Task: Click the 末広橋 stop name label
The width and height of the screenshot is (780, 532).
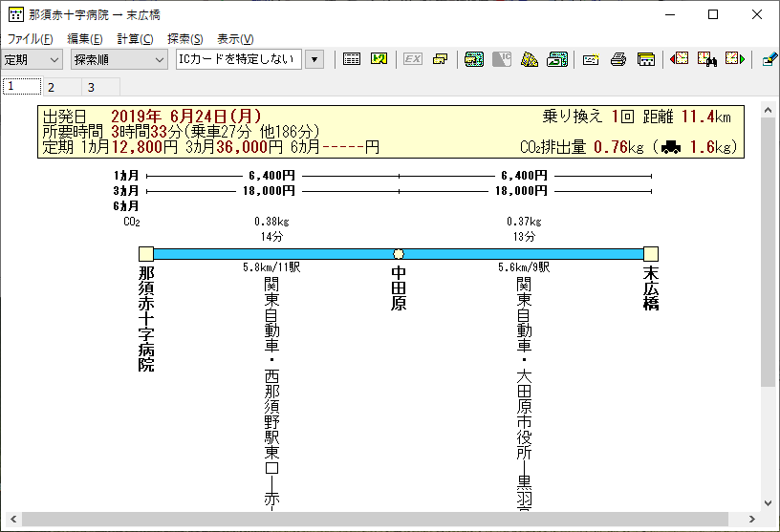Action: pyautogui.click(x=651, y=288)
